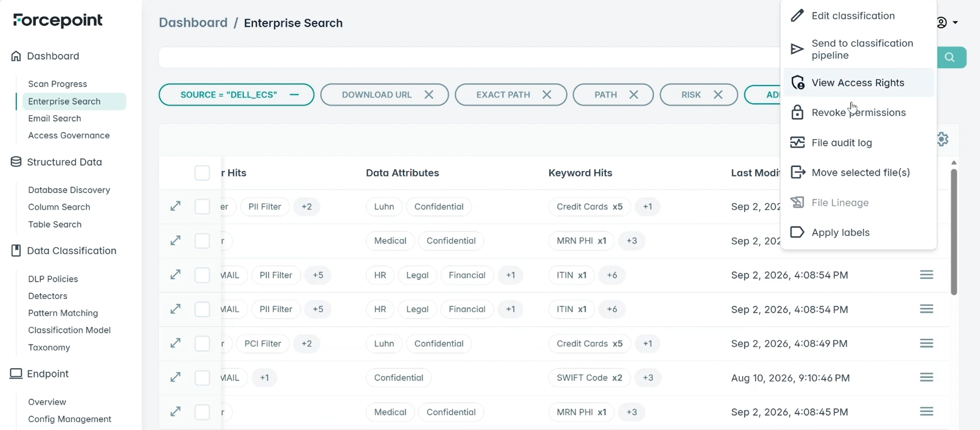Click the Apply labels tag icon
The image size is (980, 430).
click(x=797, y=232)
